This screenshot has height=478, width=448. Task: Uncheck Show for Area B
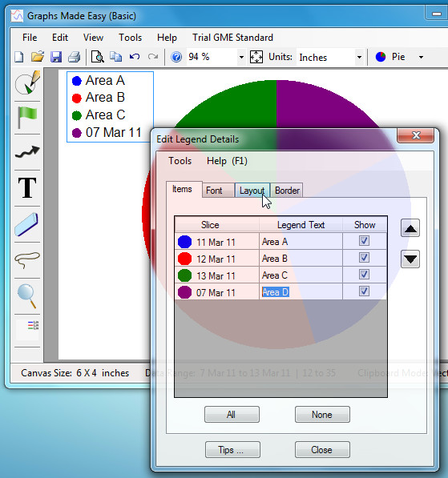click(x=364, y=258)
